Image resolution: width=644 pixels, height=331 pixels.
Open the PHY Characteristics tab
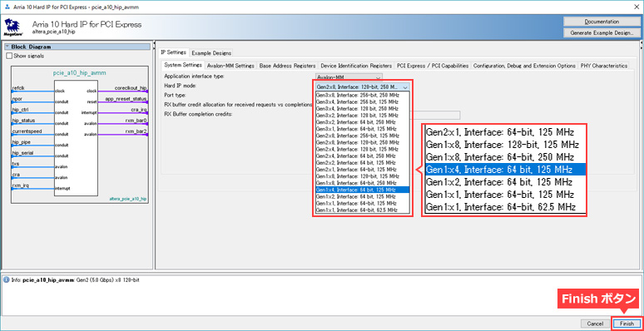tap(604, 66)
